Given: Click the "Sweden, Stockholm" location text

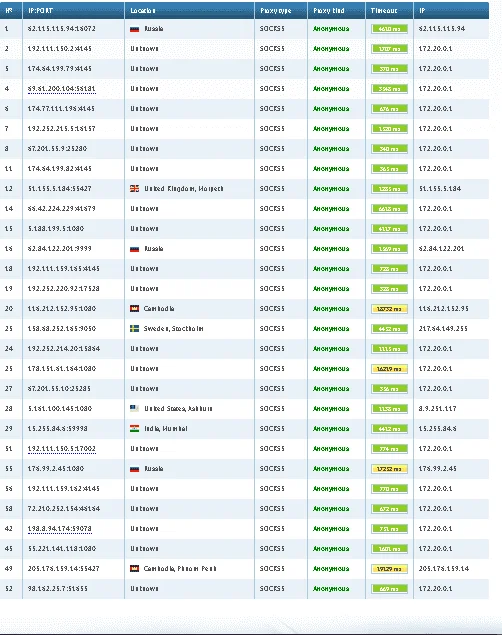Looking at the screenshot, I should click(173, 328).
